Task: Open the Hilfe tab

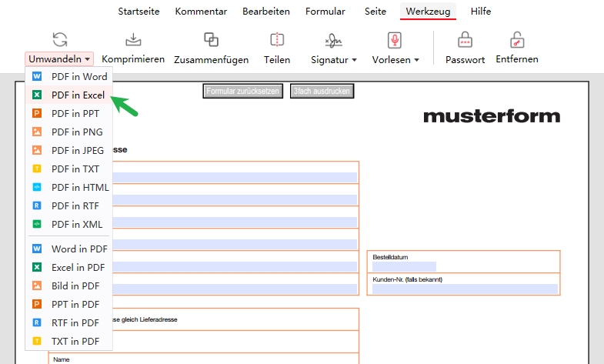Action: 481,12
